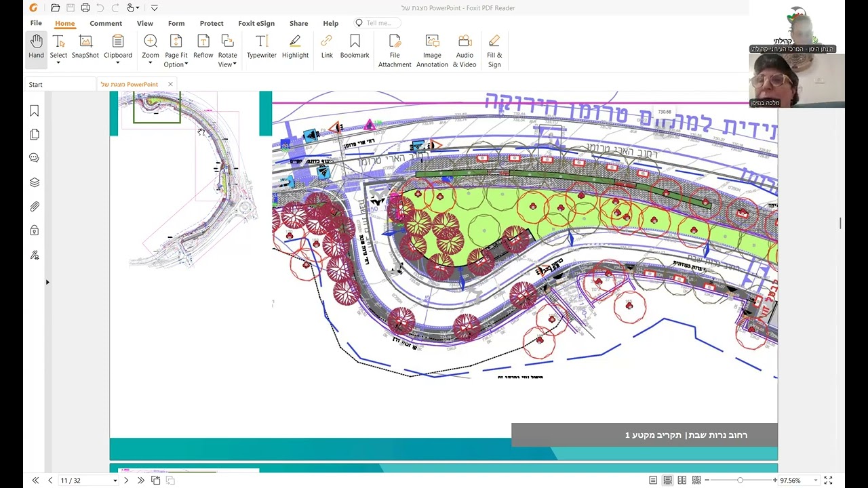868x488 pixels.
Task: Open the Pages thumbnails side panel
Action: pos(35,135)
